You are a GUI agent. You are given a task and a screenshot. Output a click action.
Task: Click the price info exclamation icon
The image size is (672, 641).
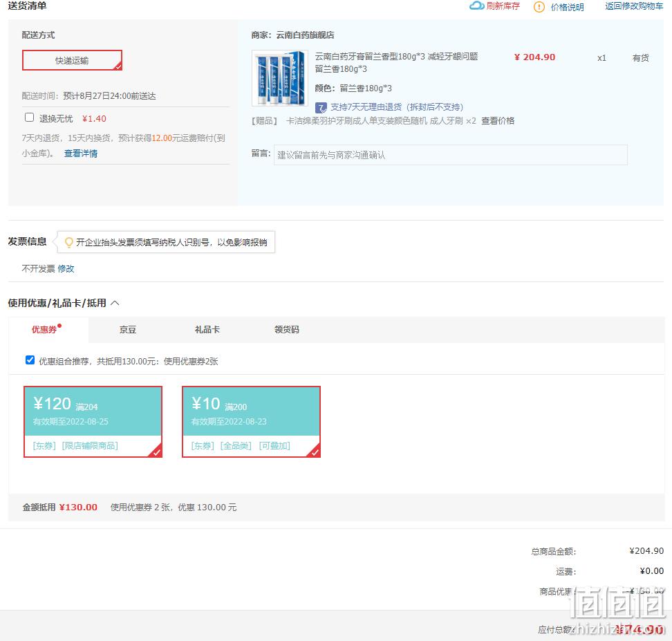(x=539, y=7)
